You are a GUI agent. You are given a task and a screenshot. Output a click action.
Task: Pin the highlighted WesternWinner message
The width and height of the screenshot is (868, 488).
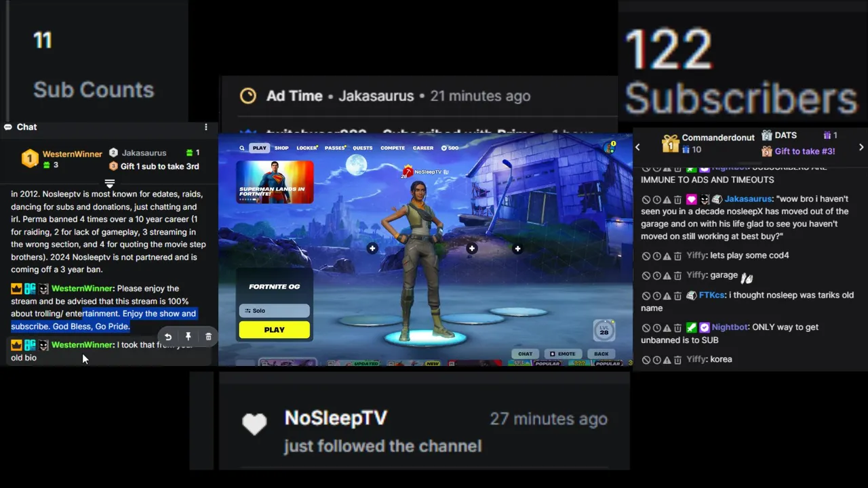point(188,337)
